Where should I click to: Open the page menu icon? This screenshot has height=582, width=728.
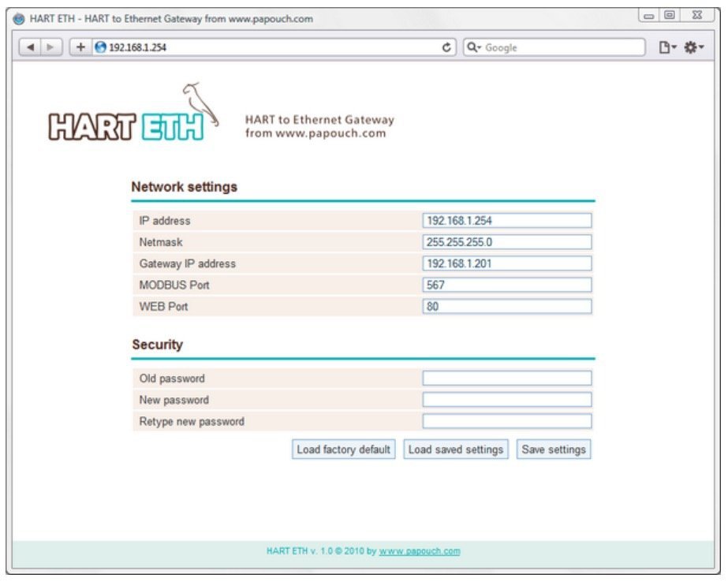[x=667, y=47]
